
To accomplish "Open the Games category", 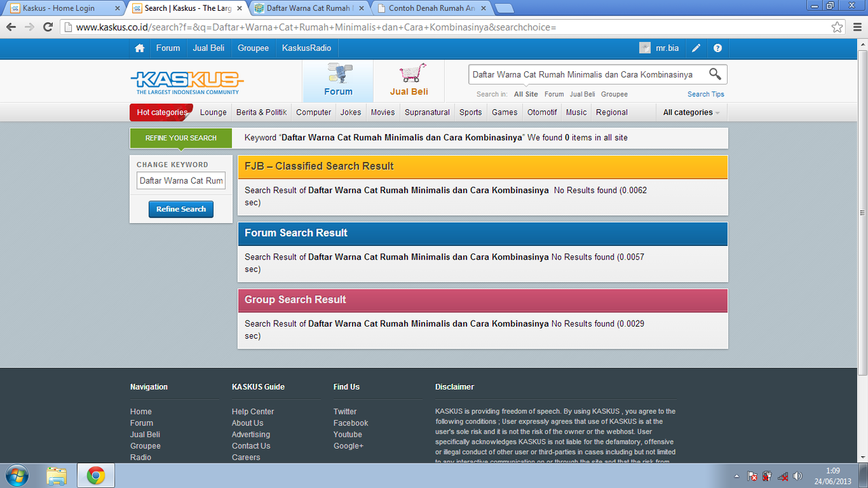I will tap(505, 113).
